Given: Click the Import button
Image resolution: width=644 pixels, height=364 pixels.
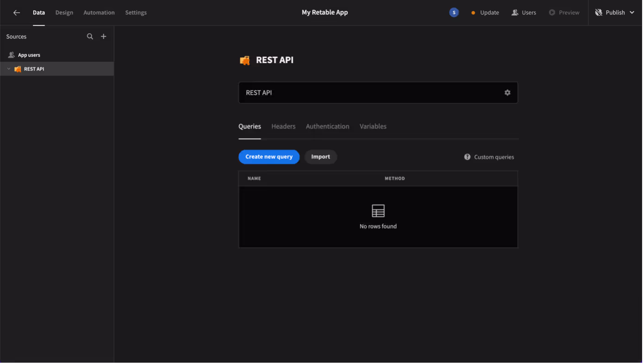Looking at the screenshot, I should (321, 157).
